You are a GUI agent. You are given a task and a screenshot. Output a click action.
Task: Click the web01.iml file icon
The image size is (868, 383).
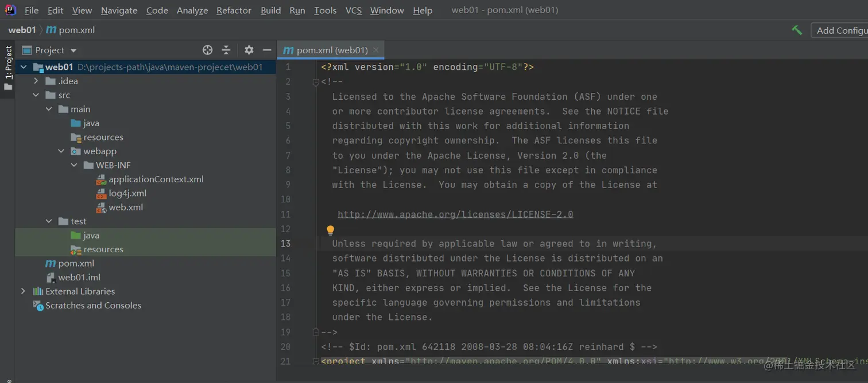tap(51, 278)
